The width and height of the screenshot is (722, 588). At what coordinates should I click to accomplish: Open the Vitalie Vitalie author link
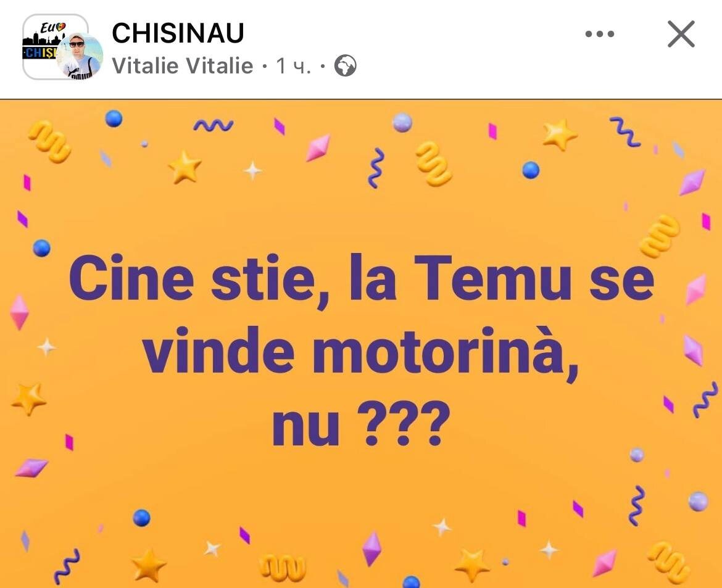point(182,65)
